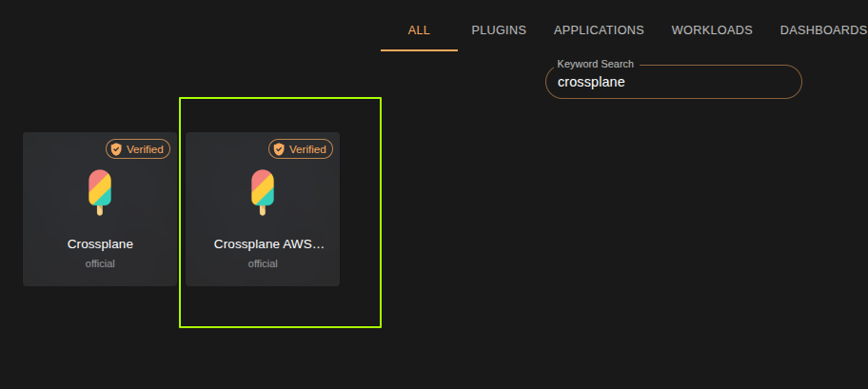Click the 'crossplane' text in the search box

coord(591,83)
